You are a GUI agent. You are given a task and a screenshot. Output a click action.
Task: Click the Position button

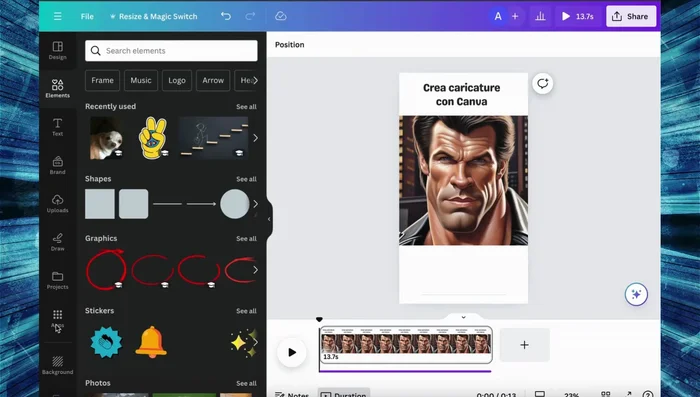289,45
